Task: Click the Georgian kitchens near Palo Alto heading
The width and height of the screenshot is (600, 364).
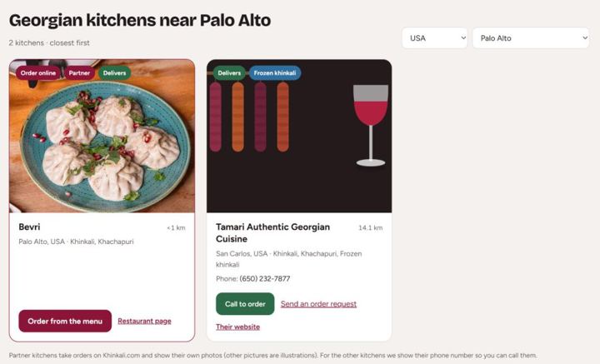Action: coord(140,20)
